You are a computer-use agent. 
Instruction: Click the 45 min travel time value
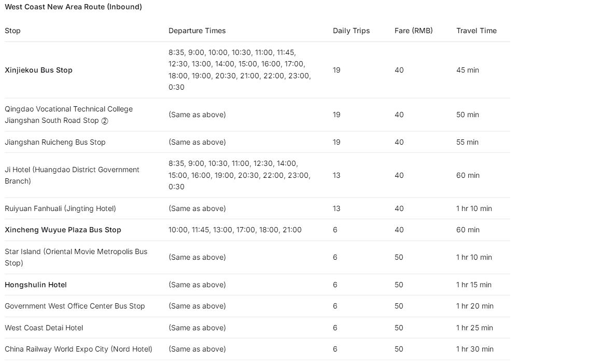click(468, 70)
